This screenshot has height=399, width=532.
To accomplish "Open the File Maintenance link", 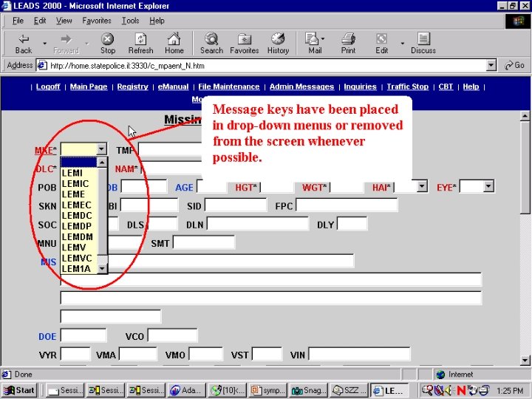I will click(228, 87).
